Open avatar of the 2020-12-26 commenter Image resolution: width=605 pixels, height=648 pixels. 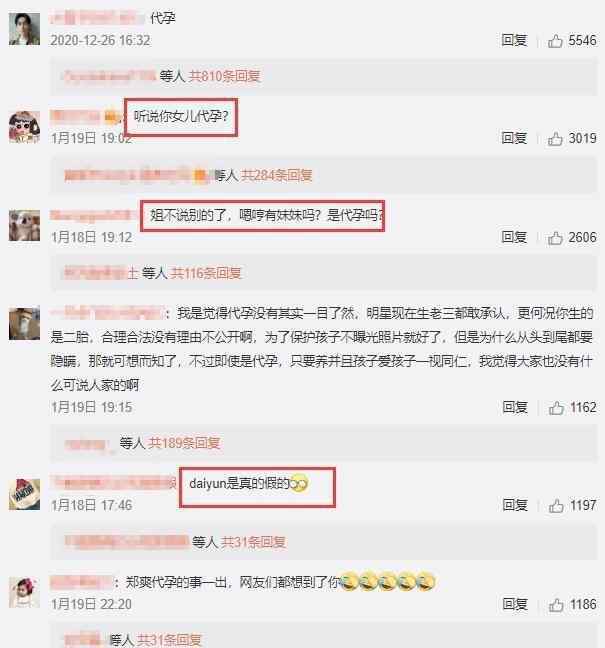click(x=24, y=29)
